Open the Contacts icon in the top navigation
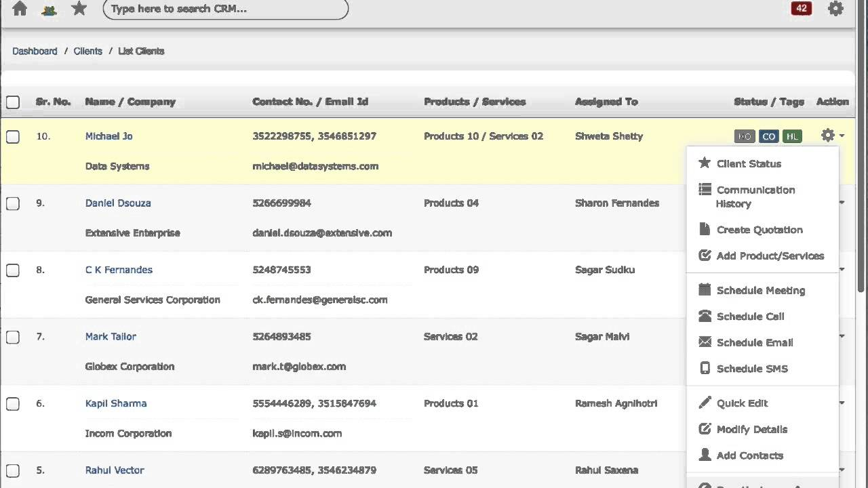Image resolution: width=868 pixels, height=488 pixels. pyautogui.click(x=48, y=9)
